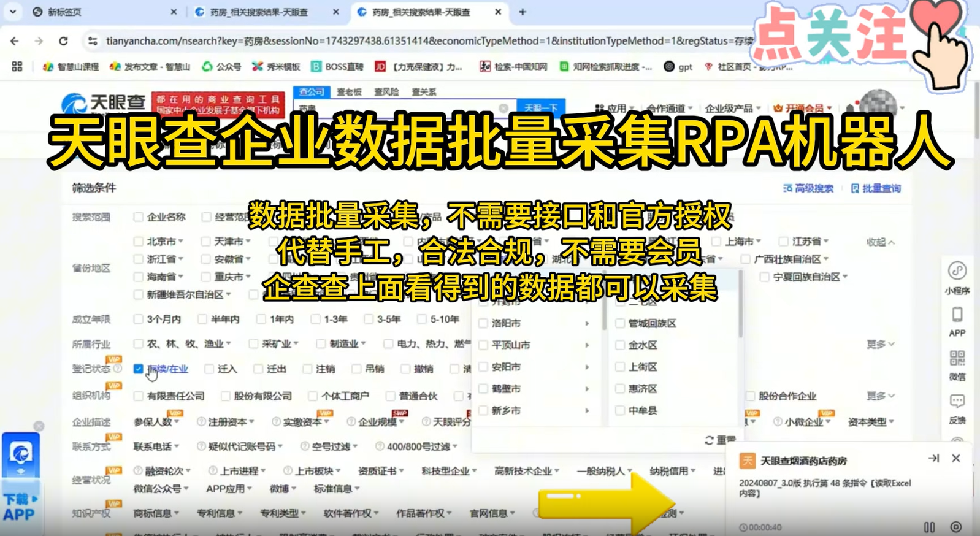The image size is (980, 536).
Task: Expand the 平顶山市 submenu arrow
Action: tap(587, 345)
